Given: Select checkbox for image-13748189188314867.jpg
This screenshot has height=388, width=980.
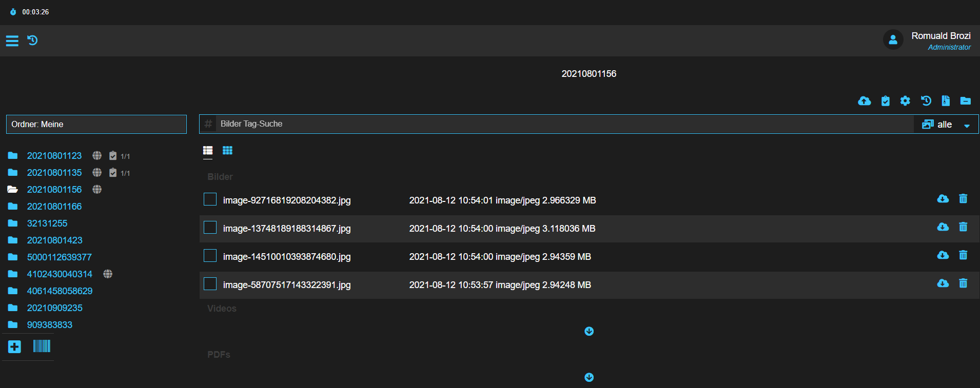Looking at the screenshot, I should pyautogui.click(x=210, y=228).
